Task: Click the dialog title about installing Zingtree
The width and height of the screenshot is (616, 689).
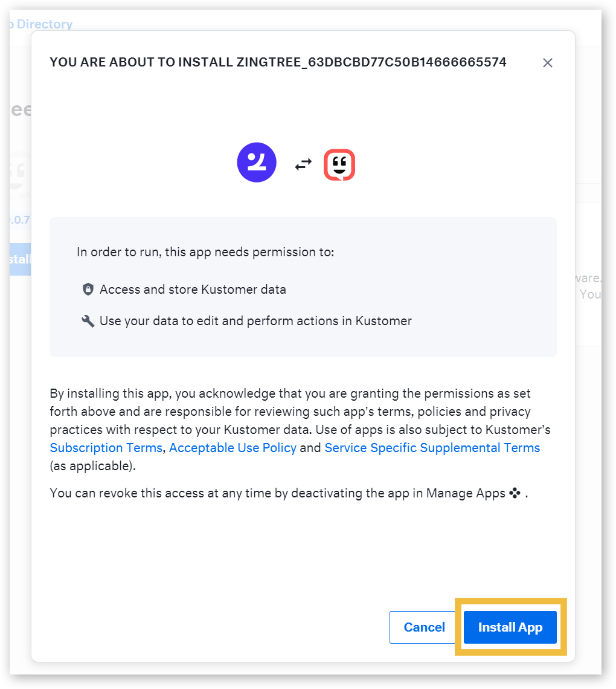Action: (x=278, y=62)
